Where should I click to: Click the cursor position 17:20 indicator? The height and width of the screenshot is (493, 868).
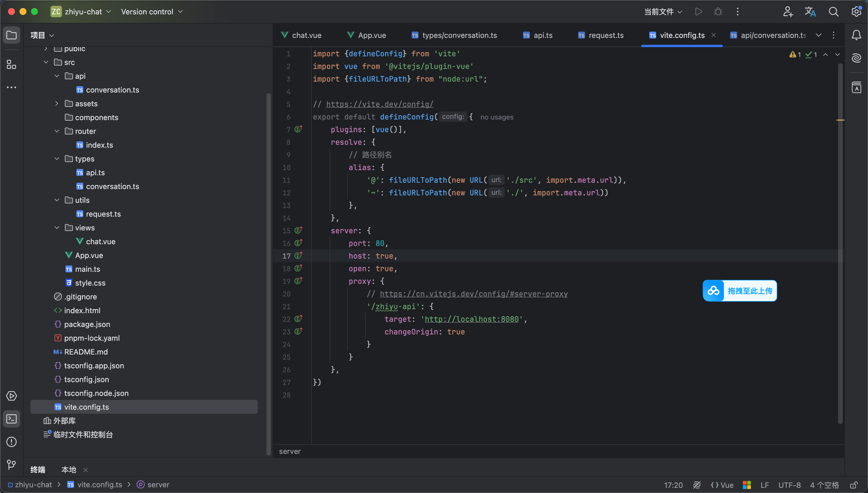pos(673,485)
